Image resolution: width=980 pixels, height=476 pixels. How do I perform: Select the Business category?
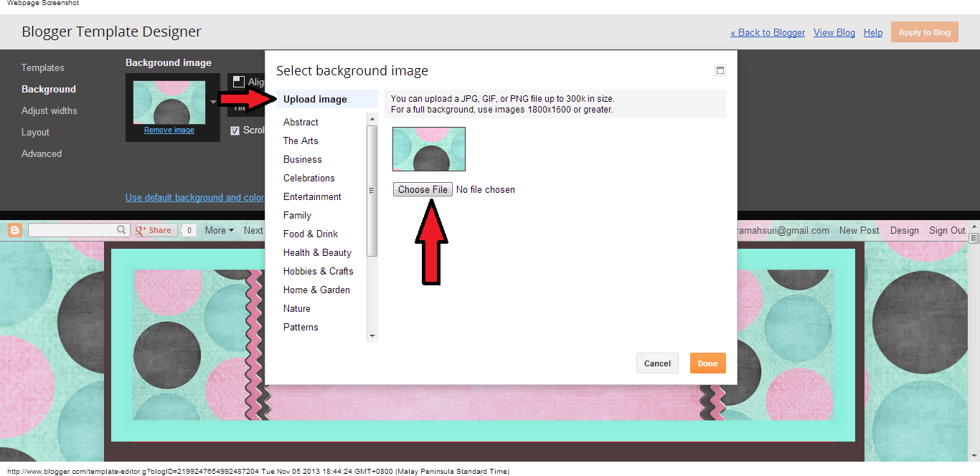click(x=303, y=159)
